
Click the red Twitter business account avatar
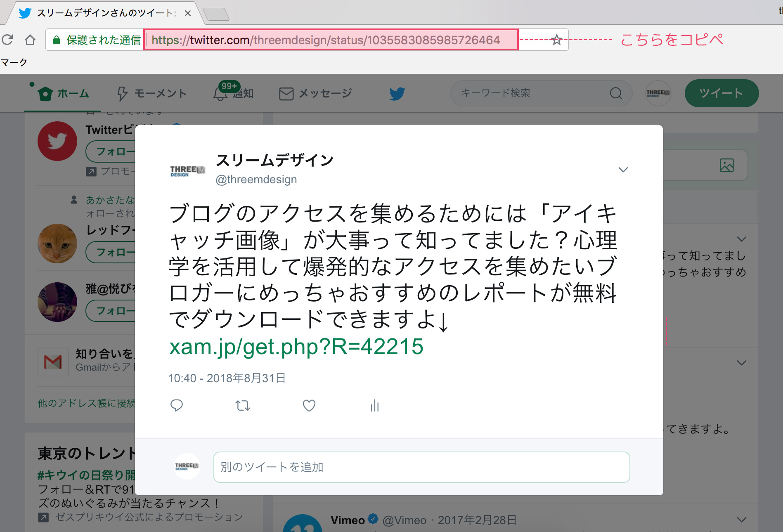tap(57, 141)
